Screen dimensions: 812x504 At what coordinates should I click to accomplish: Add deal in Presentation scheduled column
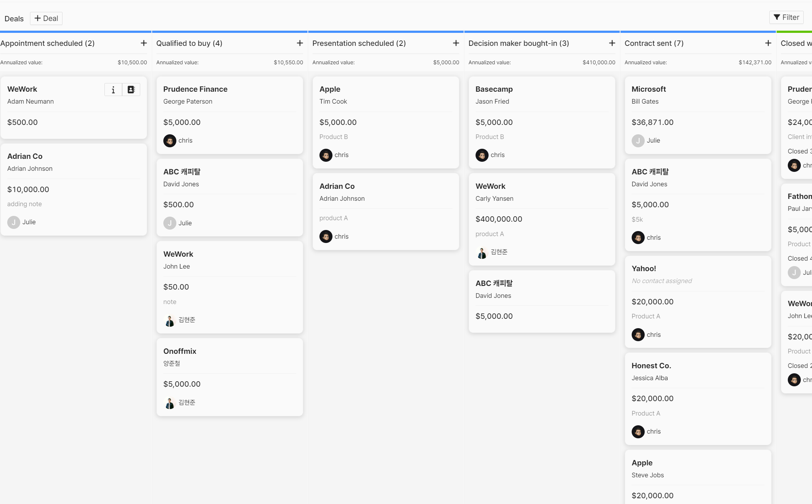tap(456, 43)
